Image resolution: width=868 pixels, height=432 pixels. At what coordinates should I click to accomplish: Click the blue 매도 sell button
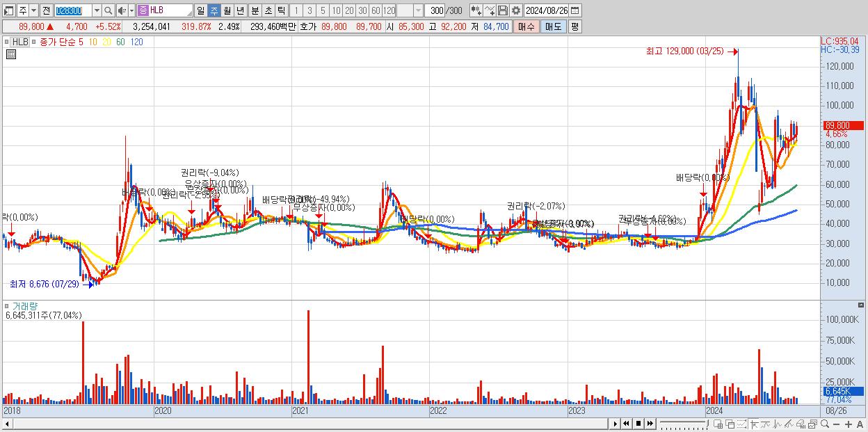point(553,26)
